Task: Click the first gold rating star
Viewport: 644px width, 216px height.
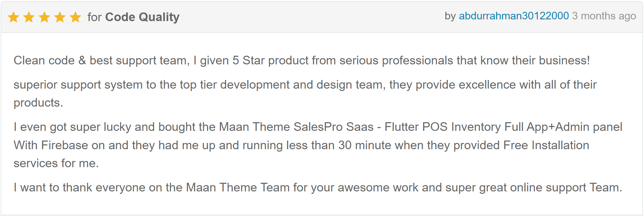Action: tap(14, 17)
